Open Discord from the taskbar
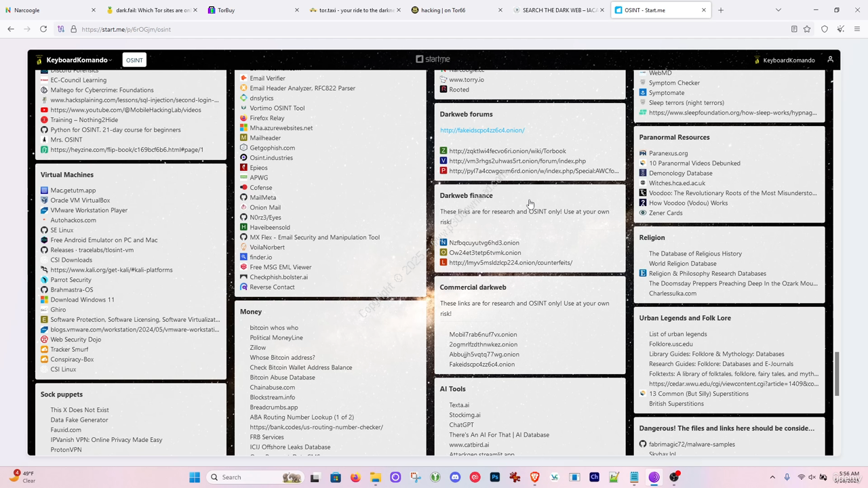Viewport: 868px width, 488px height. coord(455,477)
